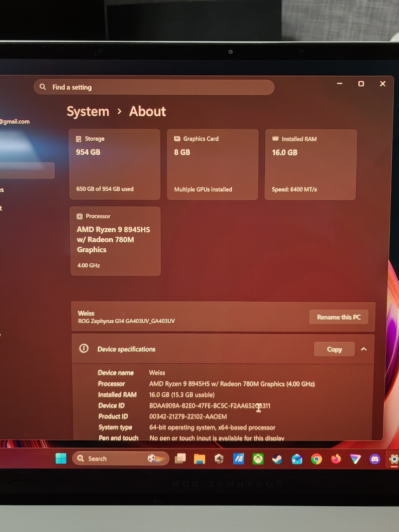Go back to System breadcrumb
The width and height of the screenshot is (399, 532).
coord(88,111)
